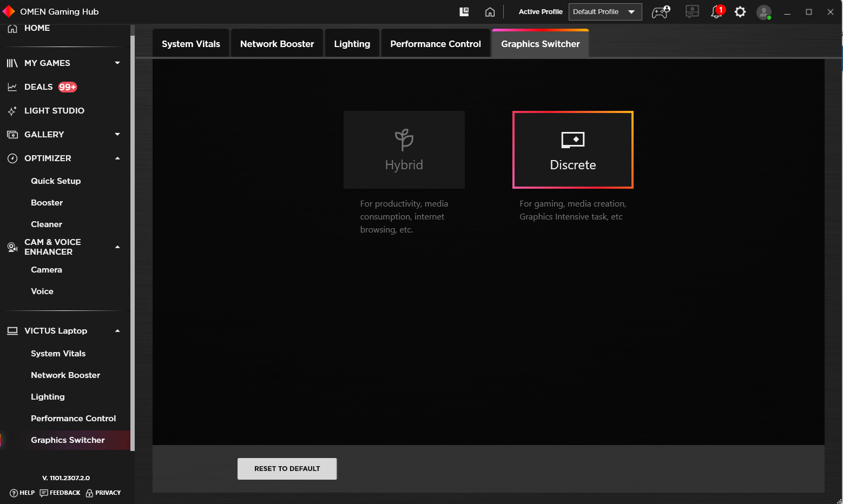Viewport: 843px width, 504px height.
Task: Click the 'For gaming, media creation' description
Action: coord(573,210)
